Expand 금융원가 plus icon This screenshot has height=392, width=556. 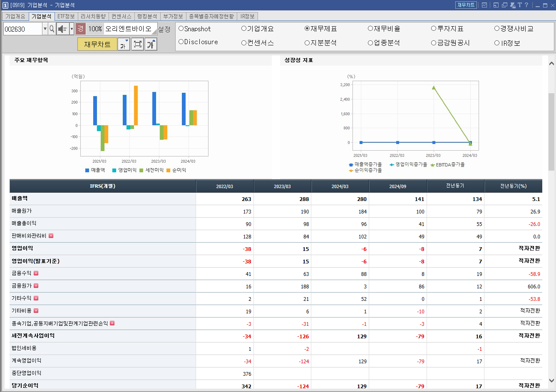36,285
